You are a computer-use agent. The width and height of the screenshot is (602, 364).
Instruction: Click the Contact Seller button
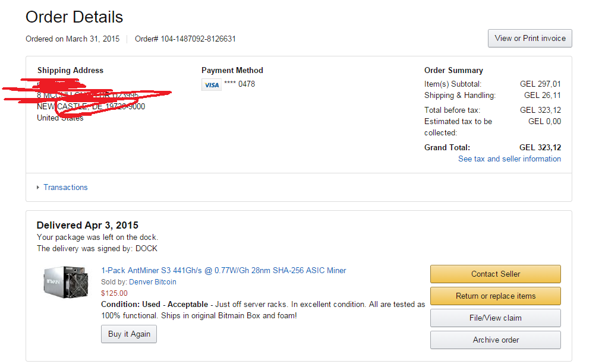click(495, 274)
